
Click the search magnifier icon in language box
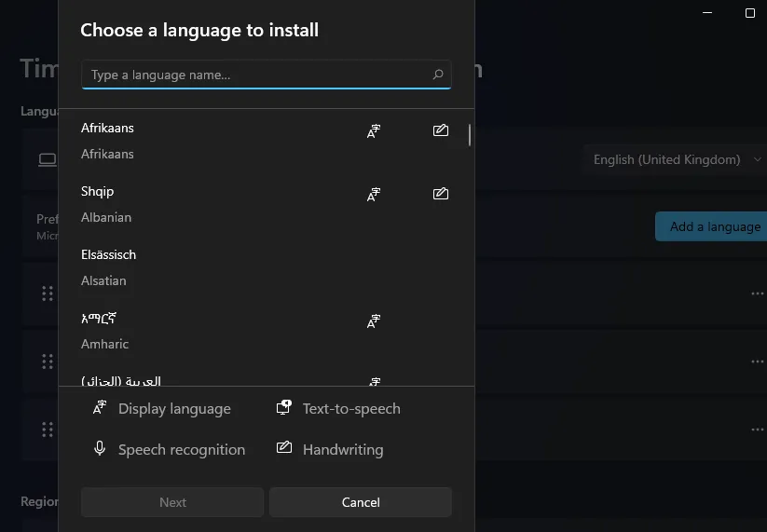(x=438, y=75)
